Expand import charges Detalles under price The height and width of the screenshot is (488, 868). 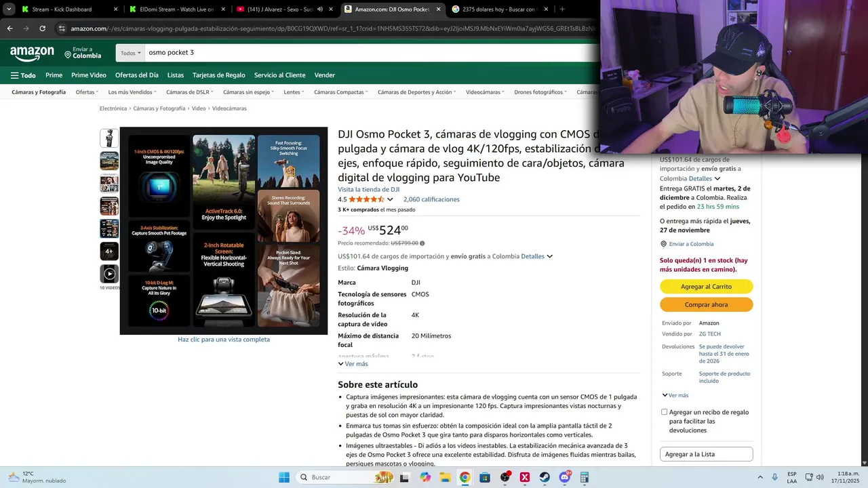point(537,256)
